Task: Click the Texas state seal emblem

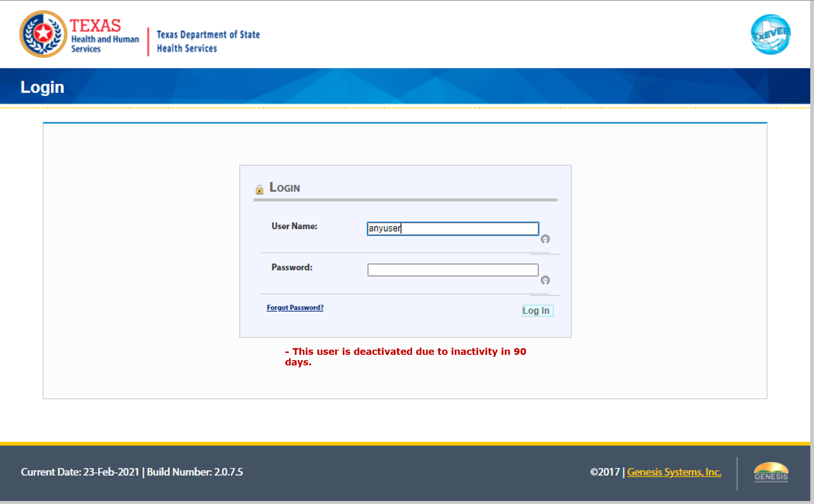Action: 43,34
